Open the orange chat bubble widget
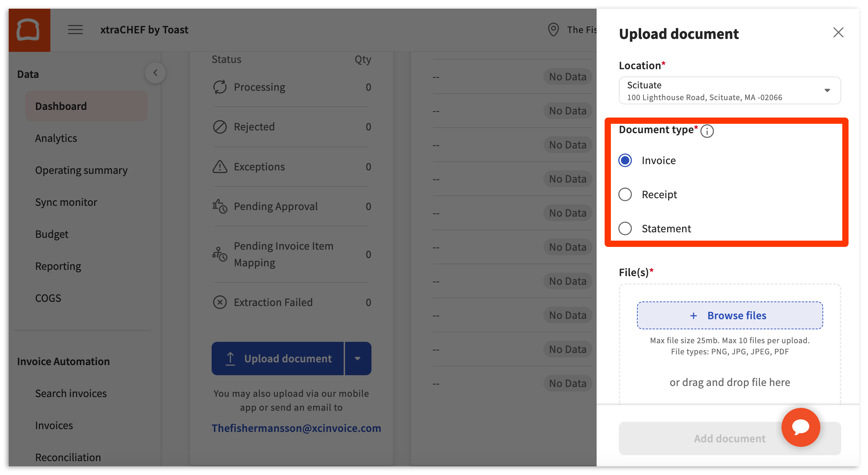Screen dimensions: 868x475 pos(800,427)
